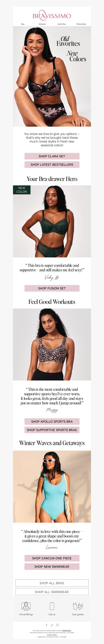Select Sports Bras navigation link
Image resolution: width=104 pixels, height=644 pixels.
click(x=62, y=24)
